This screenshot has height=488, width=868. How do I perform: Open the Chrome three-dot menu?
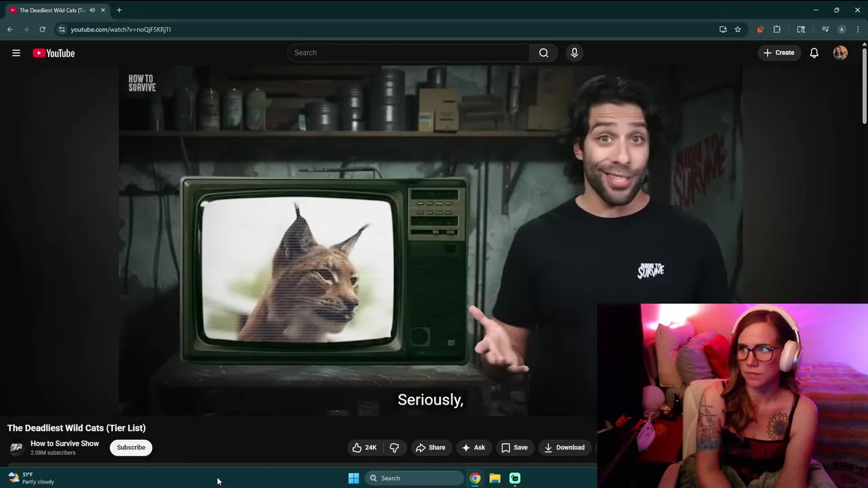tap(858, 29)
